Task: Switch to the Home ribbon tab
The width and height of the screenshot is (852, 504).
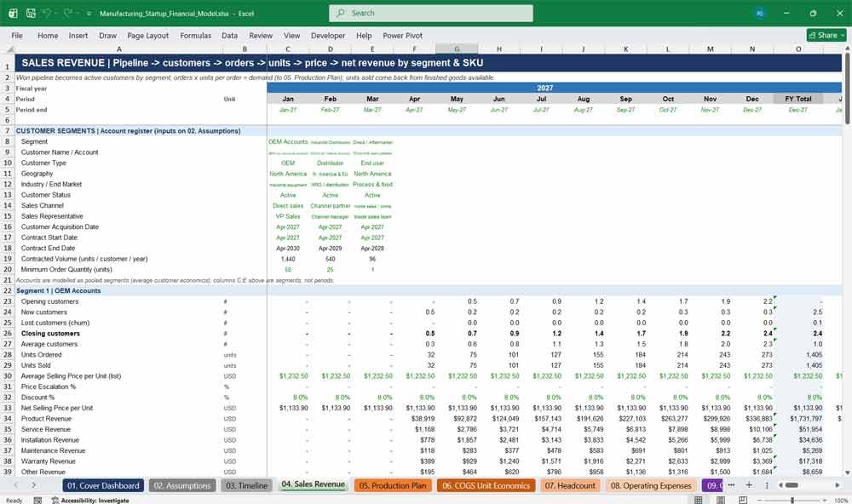Action: pyautogui.click(x=48, y=35)
